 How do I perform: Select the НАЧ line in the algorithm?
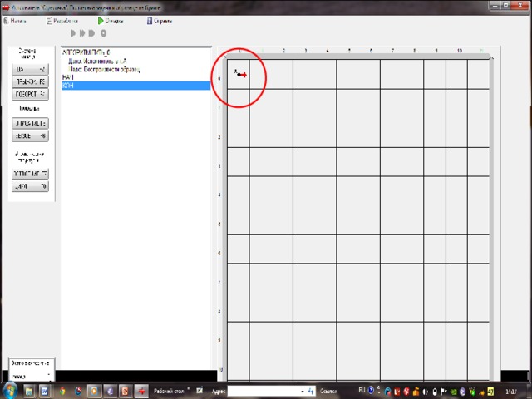tap(68, 77)
